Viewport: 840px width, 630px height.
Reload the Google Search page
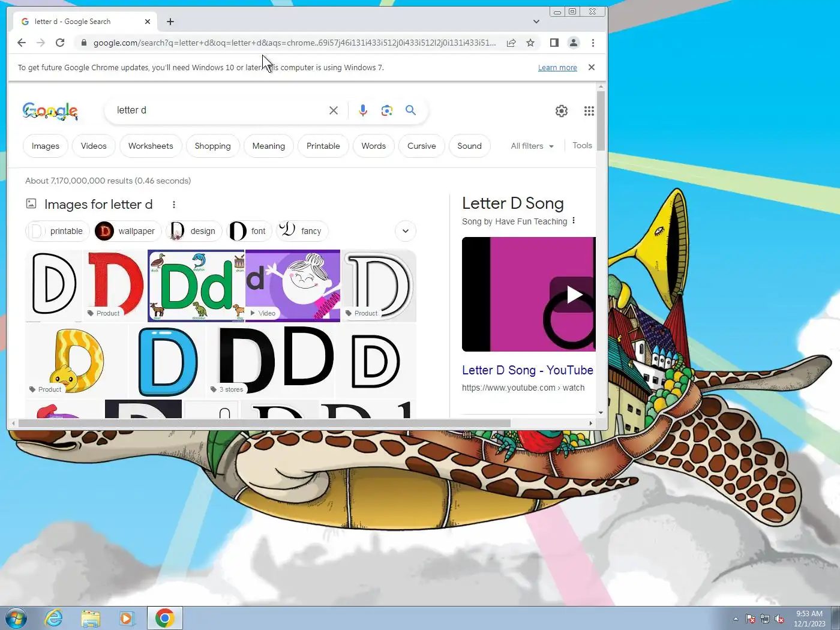(x=60, y=43)
